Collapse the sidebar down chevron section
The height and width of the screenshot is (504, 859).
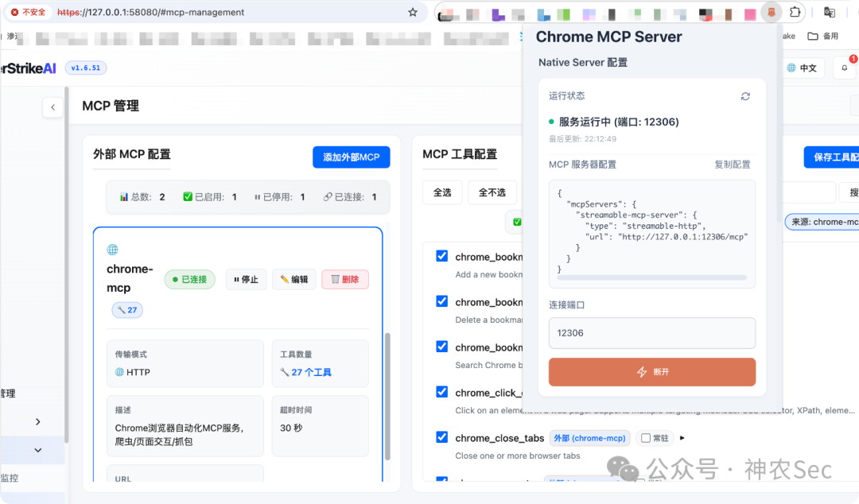38,450
